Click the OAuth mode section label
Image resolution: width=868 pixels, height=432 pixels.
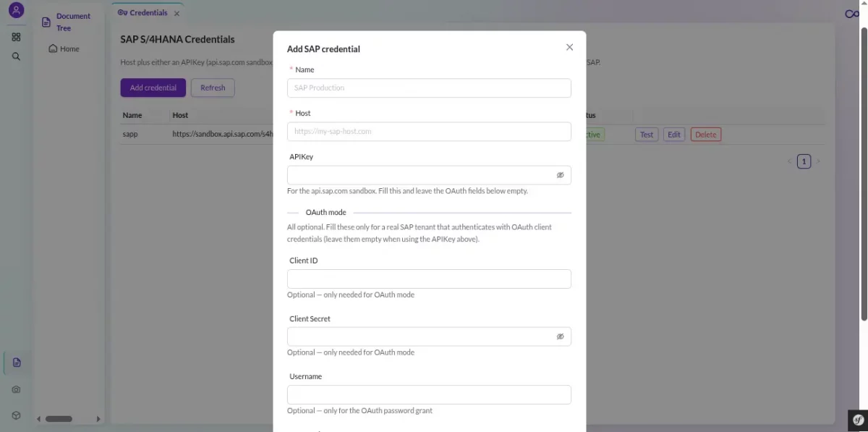click(326, 213)
